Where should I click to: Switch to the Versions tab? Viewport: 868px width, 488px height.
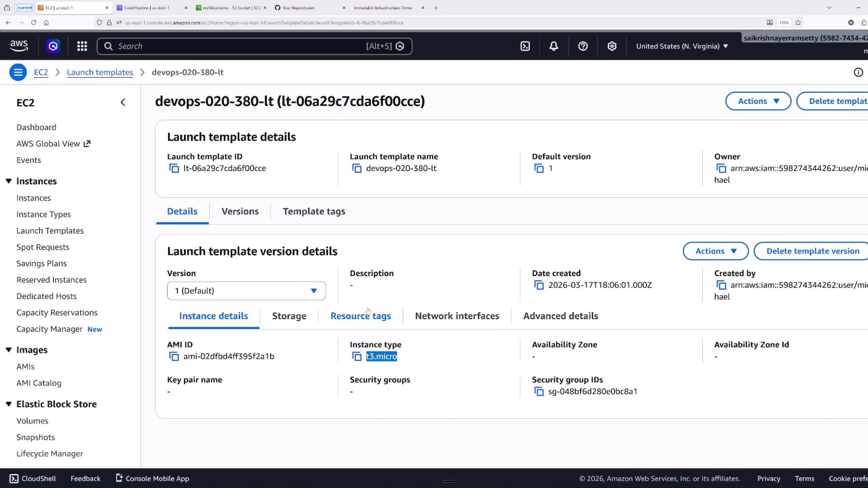240,211
